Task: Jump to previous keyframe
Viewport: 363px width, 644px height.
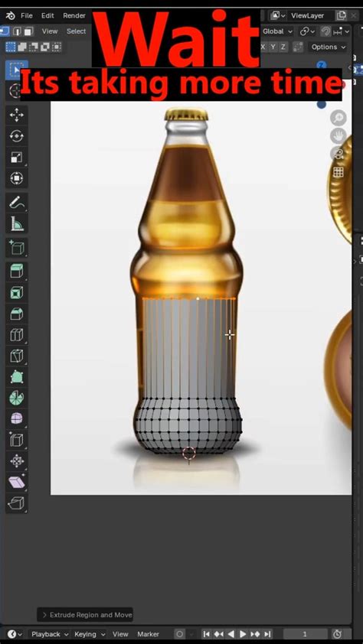Action: 219,634
